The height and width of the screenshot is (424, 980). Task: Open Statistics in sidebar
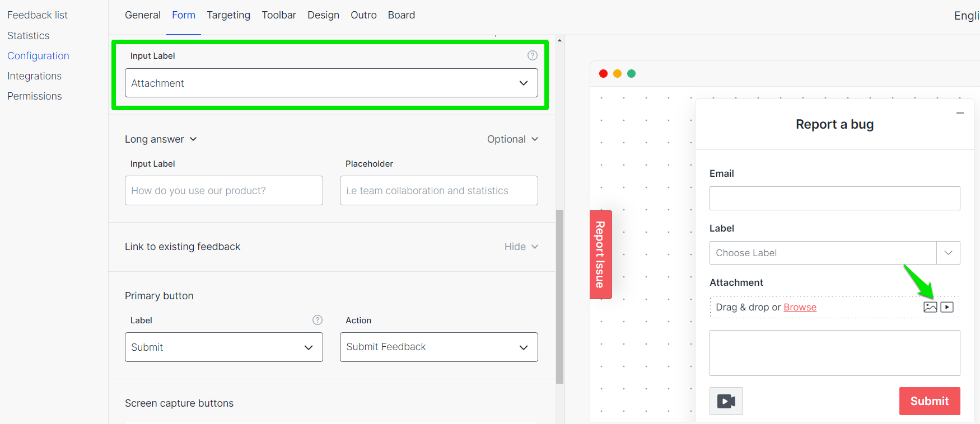(29, 36)
